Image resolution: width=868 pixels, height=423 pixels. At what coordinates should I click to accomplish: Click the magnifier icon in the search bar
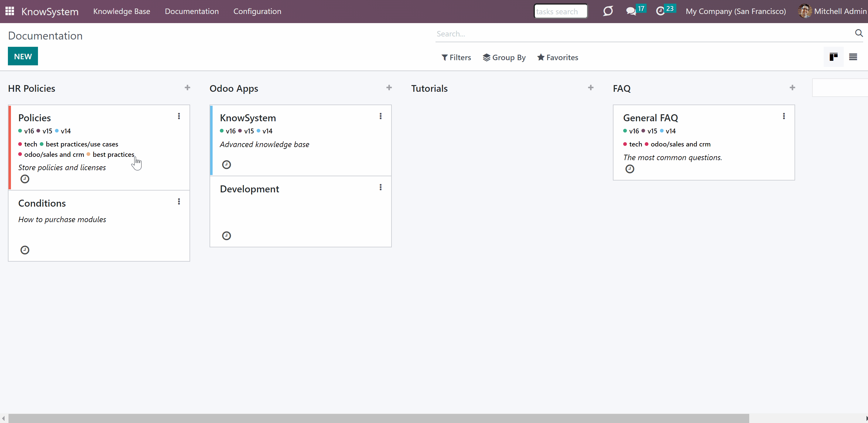coord(859,33)
